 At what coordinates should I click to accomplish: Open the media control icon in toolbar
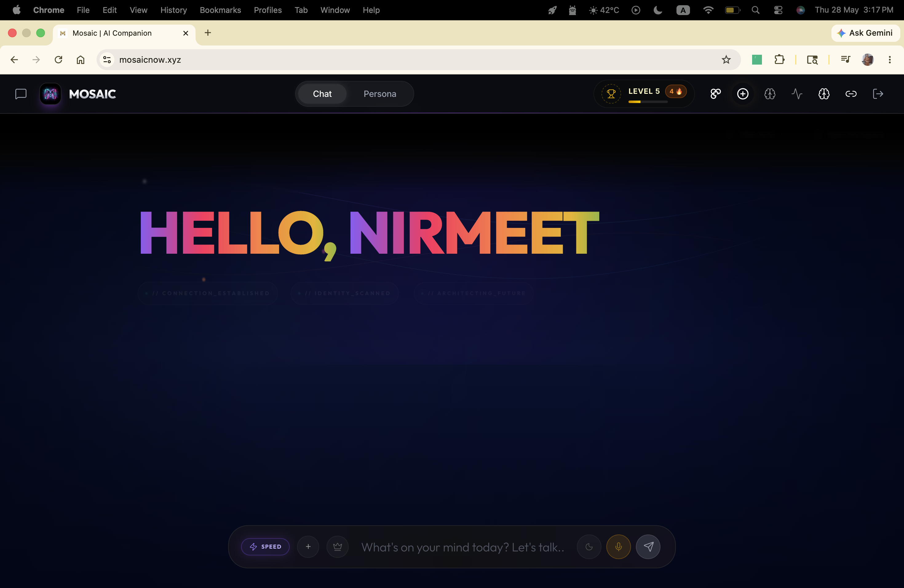(x=845, y=60)
